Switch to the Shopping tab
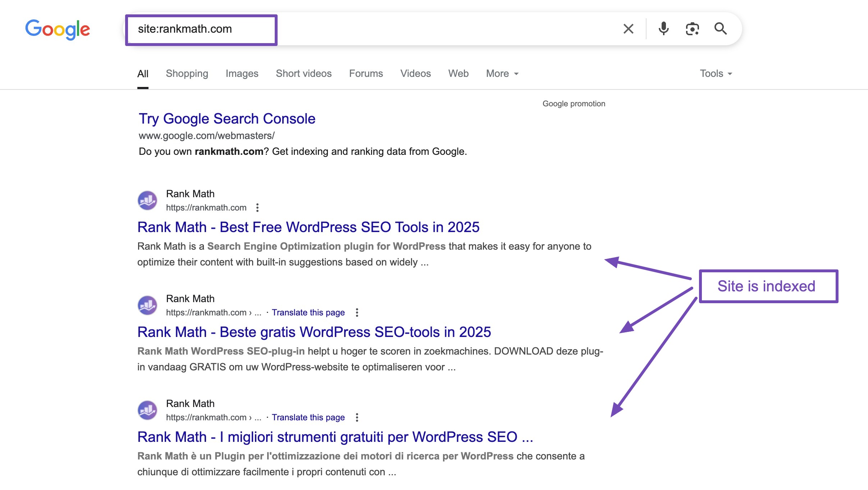868x490 pixels. [x=187, y=74]
